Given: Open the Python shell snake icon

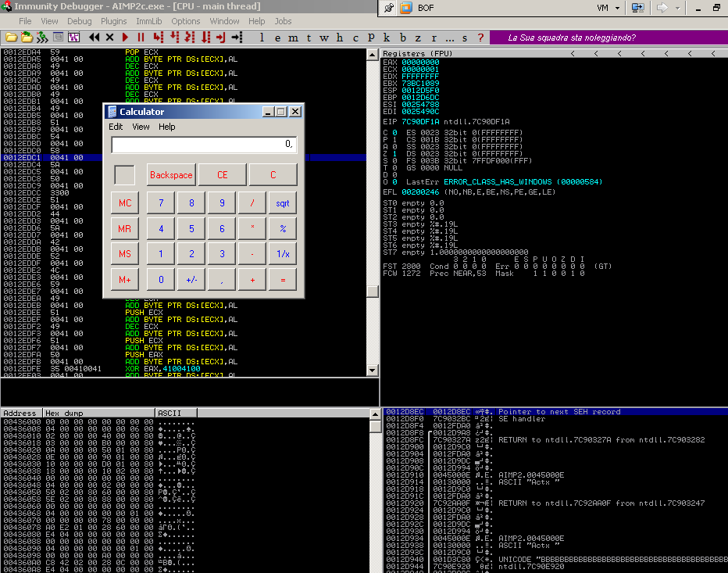Looking at the screenshot, I should [x=42, y=38].
